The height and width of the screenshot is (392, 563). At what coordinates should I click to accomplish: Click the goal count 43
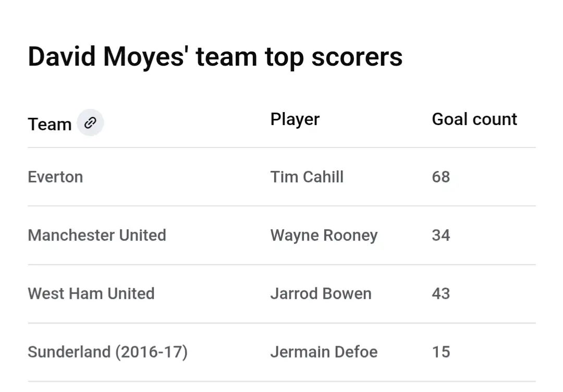click(440, 293)
